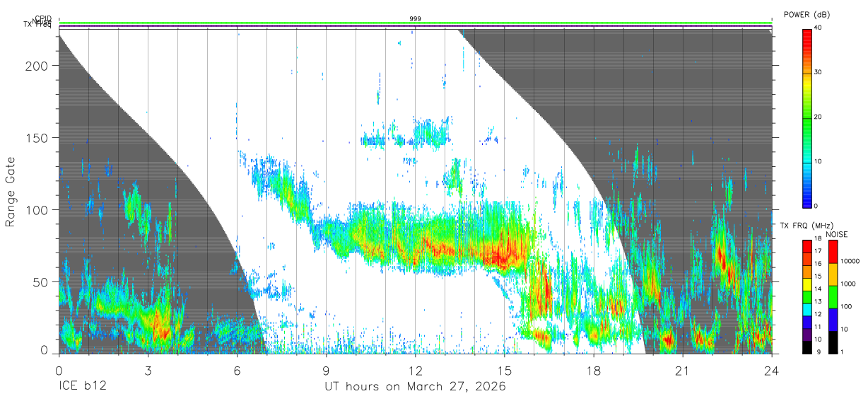Click the '6' hour tick label

[x=237, y=370]
